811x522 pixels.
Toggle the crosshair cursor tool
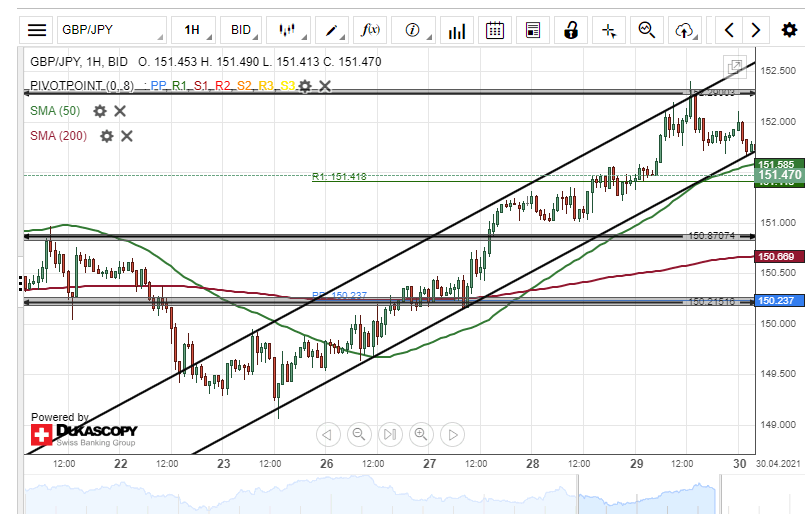point(609,30)
